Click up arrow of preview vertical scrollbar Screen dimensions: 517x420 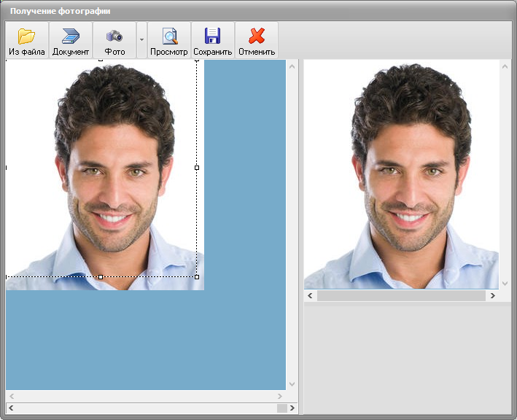(x=505, y=66)
